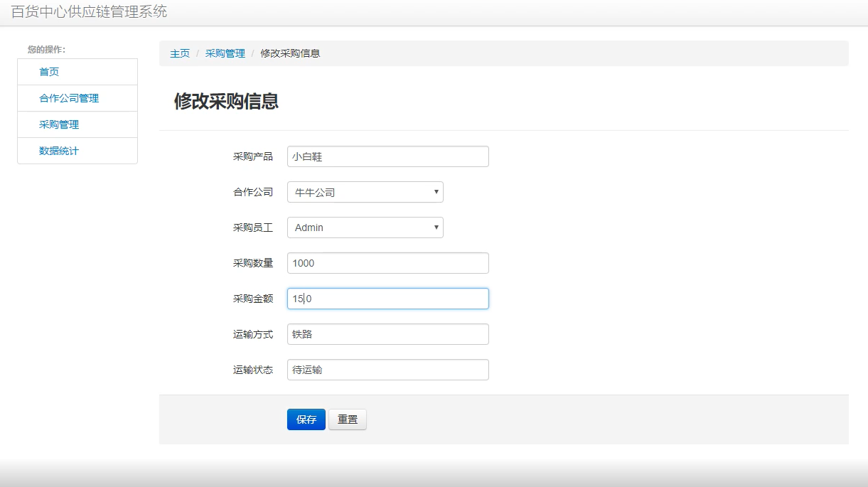Click the 采购数量 field with 1000
Image resolution: width=868 pixels, height=487 pixels.
point(387,263)
